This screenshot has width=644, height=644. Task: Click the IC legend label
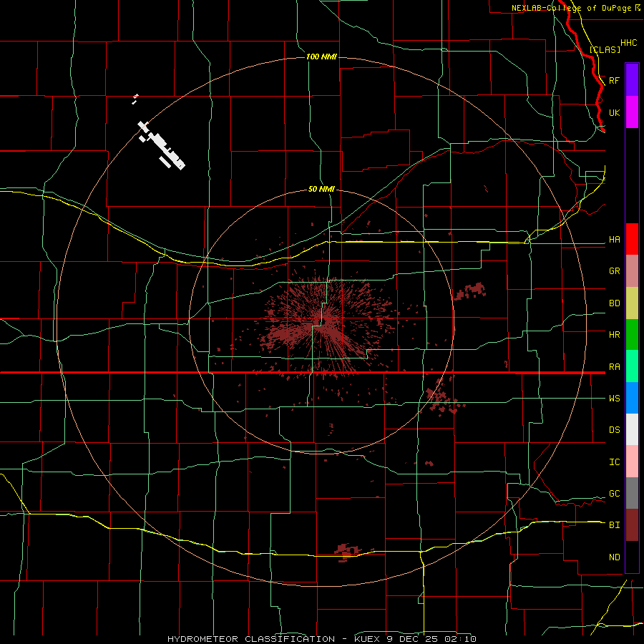pyautogui.click(x=614, y=462)
